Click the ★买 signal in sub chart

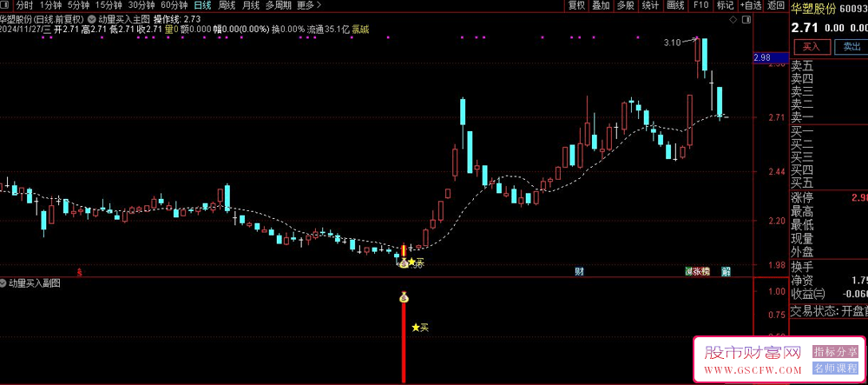(420, 328)
